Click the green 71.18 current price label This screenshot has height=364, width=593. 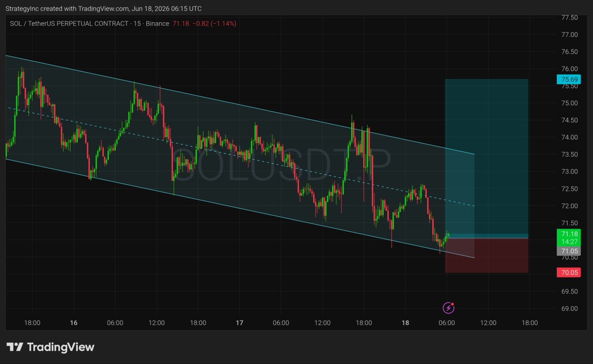569,234
